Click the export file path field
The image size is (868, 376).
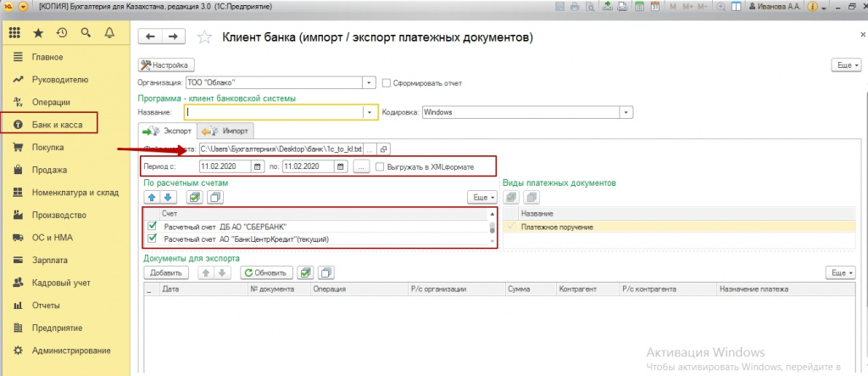[281, 149]
